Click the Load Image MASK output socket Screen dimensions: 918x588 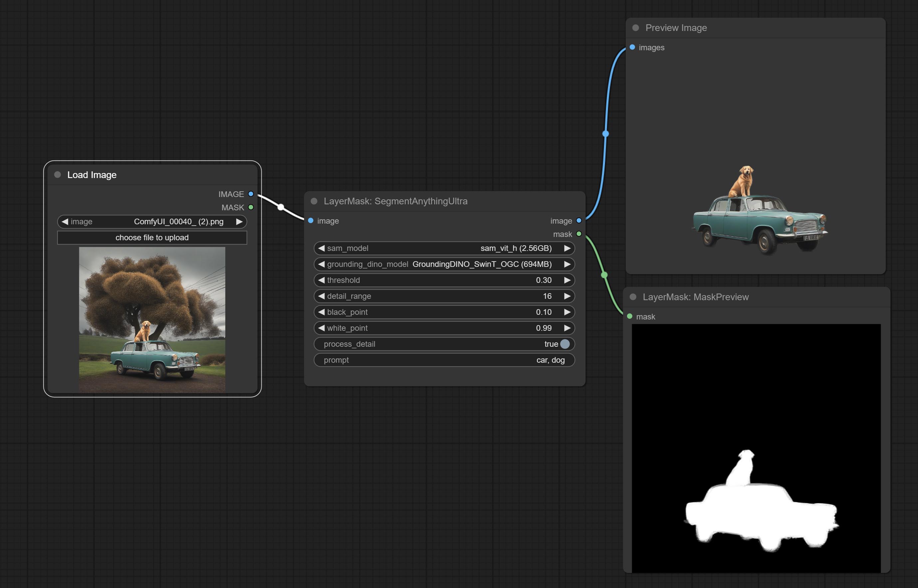251,207
